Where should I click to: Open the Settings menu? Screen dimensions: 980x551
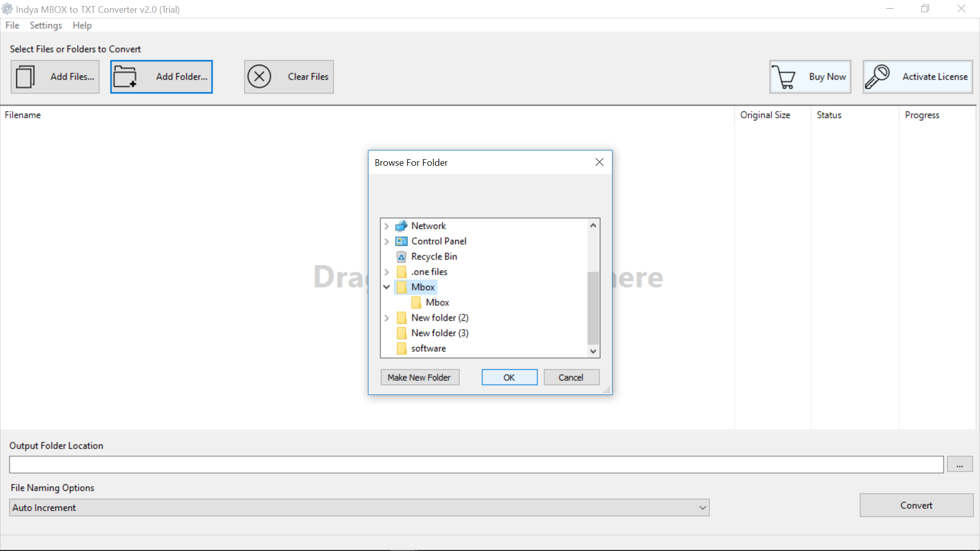click(x=45, y=26)
